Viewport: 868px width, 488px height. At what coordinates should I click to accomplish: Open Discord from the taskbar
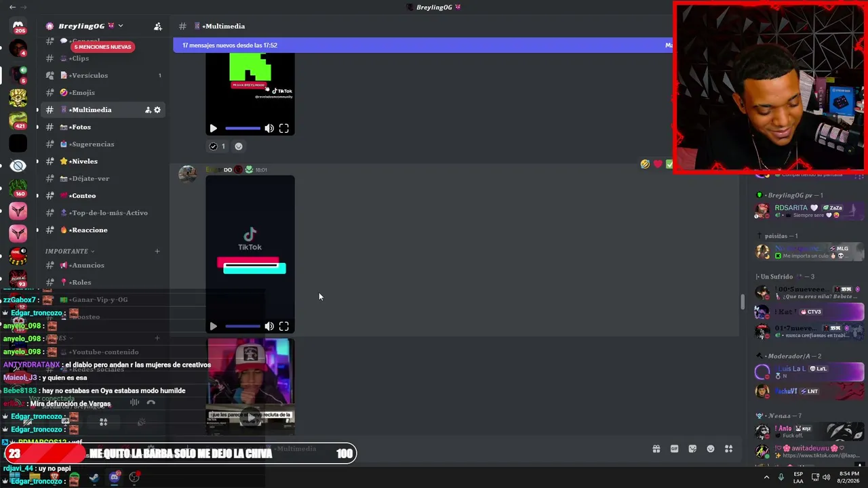[x=114, y=478]
